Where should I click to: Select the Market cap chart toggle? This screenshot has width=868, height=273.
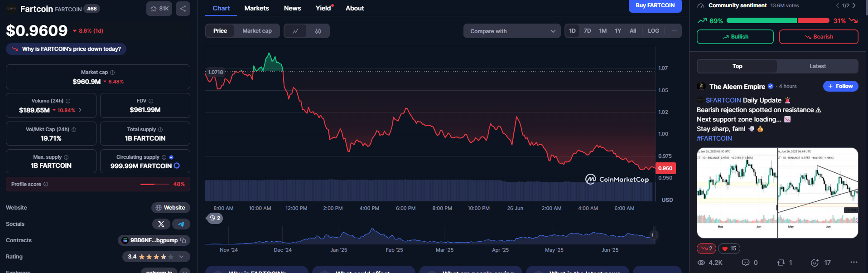(x=257, y=31)
